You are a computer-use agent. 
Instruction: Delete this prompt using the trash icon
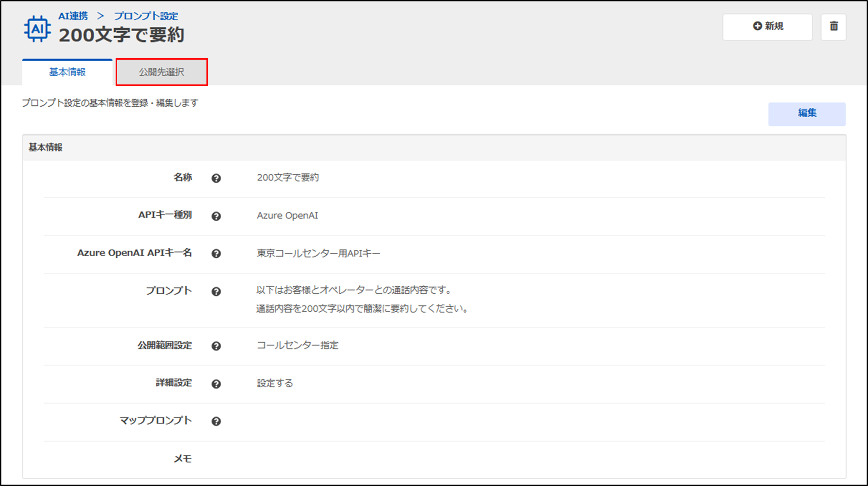click(833, 27)
